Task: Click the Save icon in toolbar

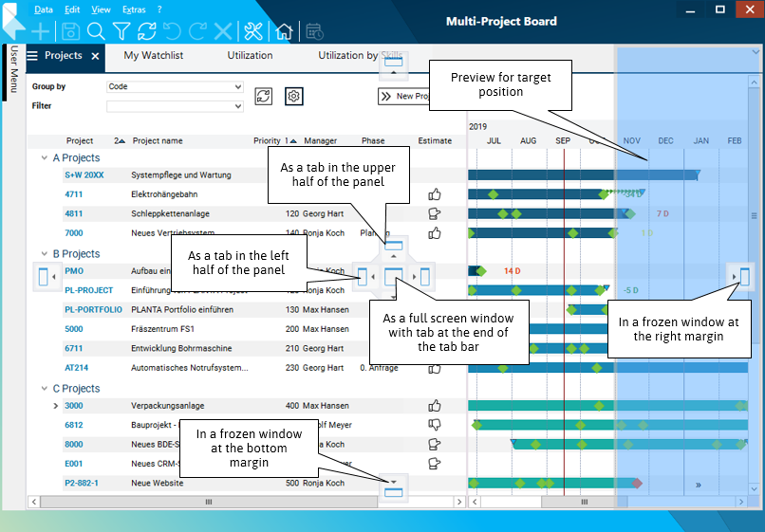Action: click(70, 31)
